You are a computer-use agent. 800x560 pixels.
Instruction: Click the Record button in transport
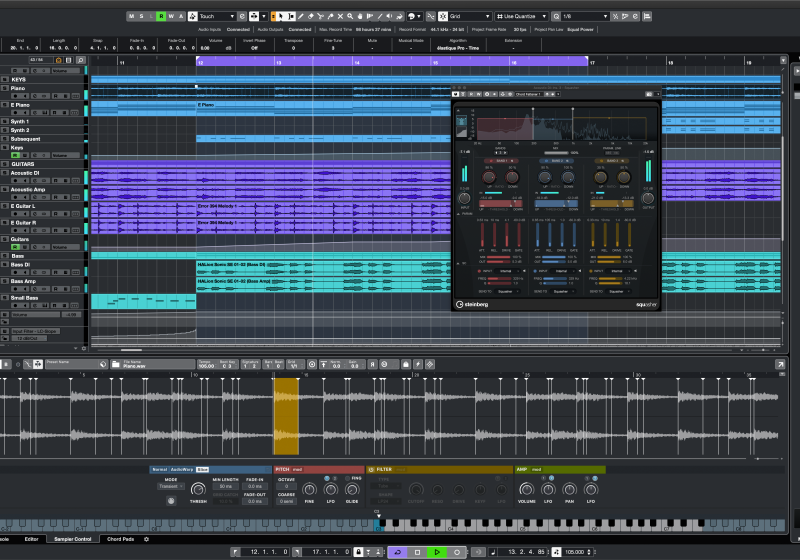click(457, 551)
